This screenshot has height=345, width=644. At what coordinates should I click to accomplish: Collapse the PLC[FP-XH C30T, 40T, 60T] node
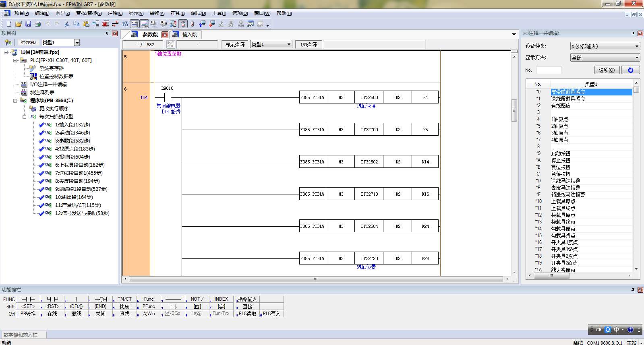(15, 60)
